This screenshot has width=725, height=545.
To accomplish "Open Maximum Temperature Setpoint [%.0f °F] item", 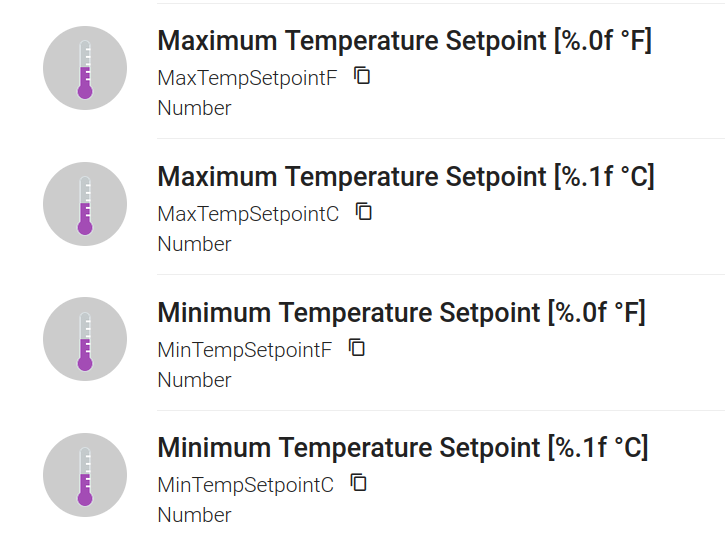I will pyautogui.click(x=404, y=41).
